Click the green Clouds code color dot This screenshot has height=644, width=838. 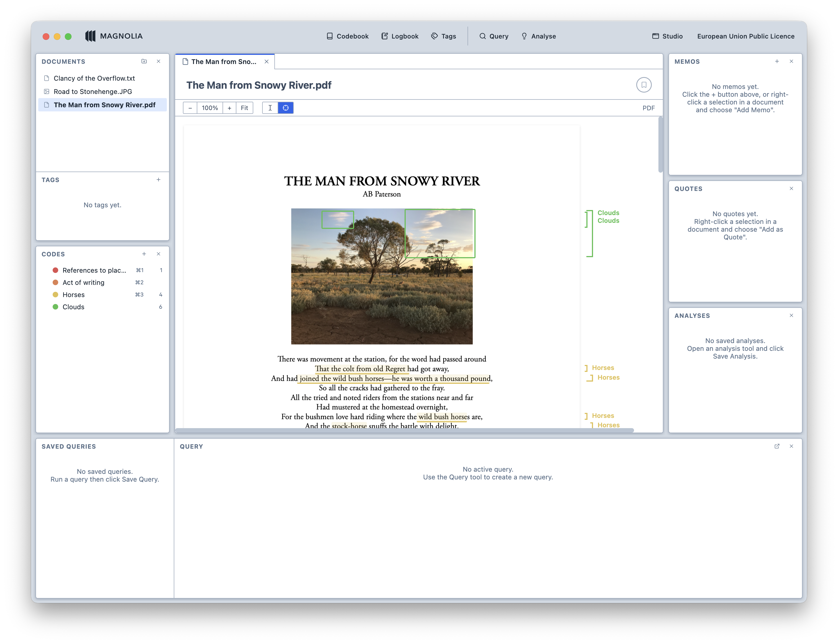[x=55, y=307]
